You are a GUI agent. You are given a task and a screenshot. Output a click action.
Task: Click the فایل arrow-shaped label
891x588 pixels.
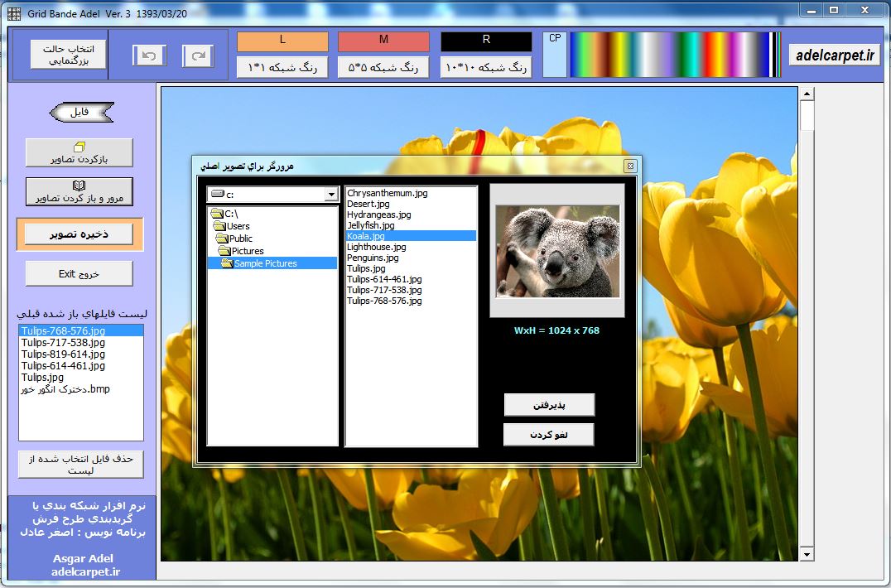pyautogui.click(x=80, y=112)
